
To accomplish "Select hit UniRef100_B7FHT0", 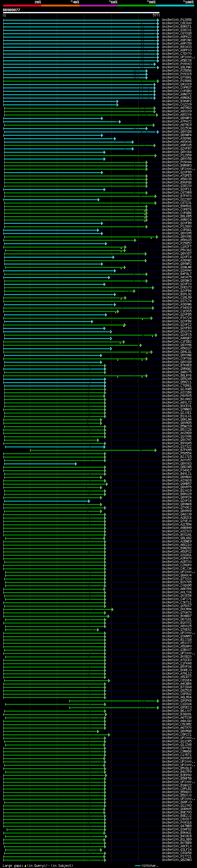I will pos(177,196).
